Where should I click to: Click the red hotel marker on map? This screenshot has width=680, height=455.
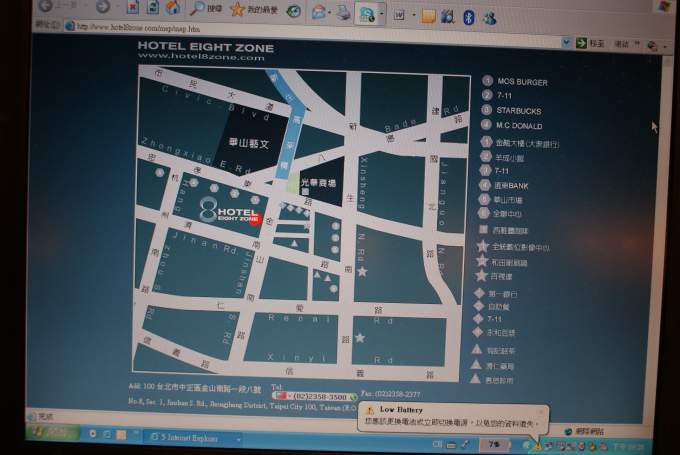click(255, 220)
